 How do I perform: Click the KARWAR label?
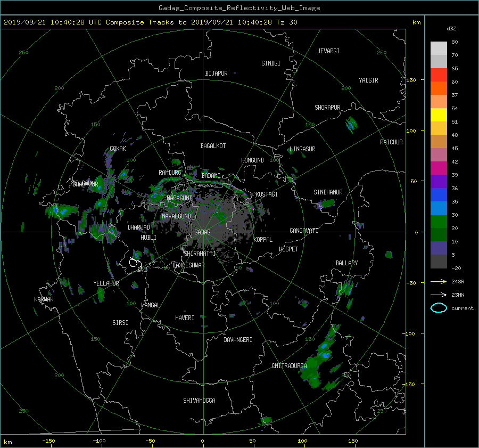click(44, 299)
